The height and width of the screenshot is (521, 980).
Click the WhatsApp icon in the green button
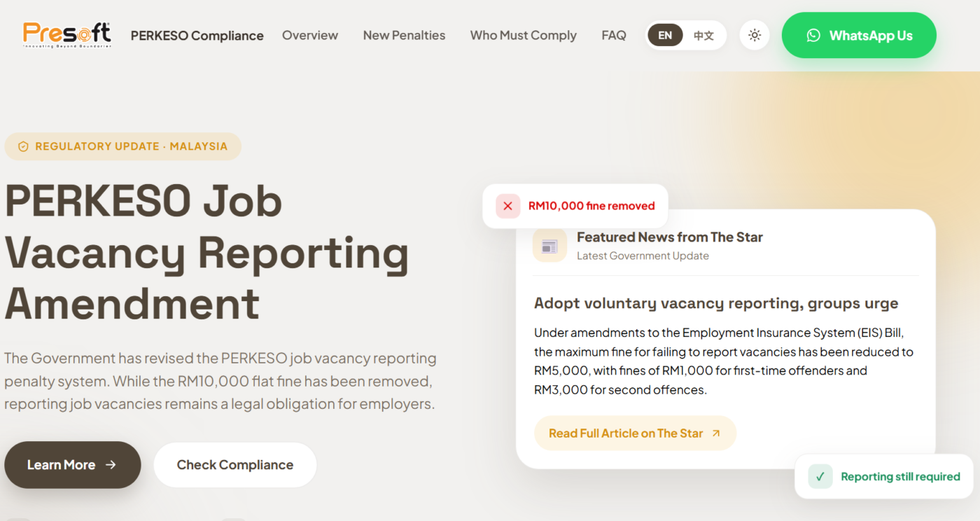tap(813, 35)
